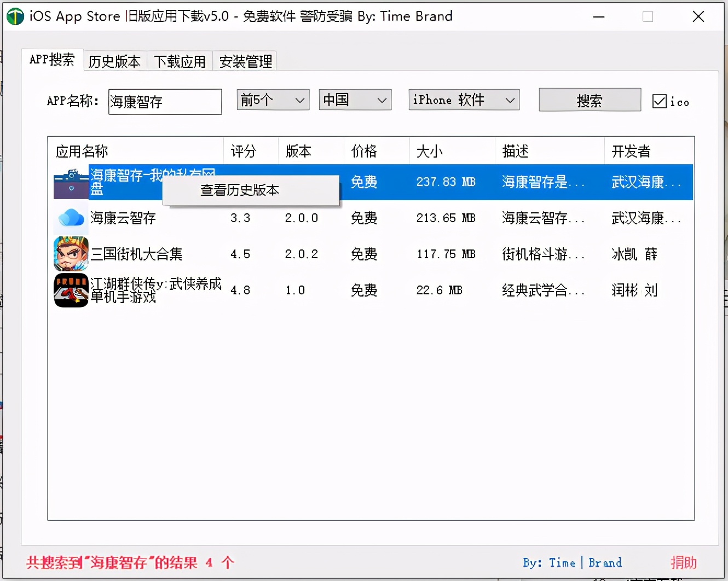Click inside the APP名称 search input field
This screenshot has height=581, width=728.
(164, 101)
